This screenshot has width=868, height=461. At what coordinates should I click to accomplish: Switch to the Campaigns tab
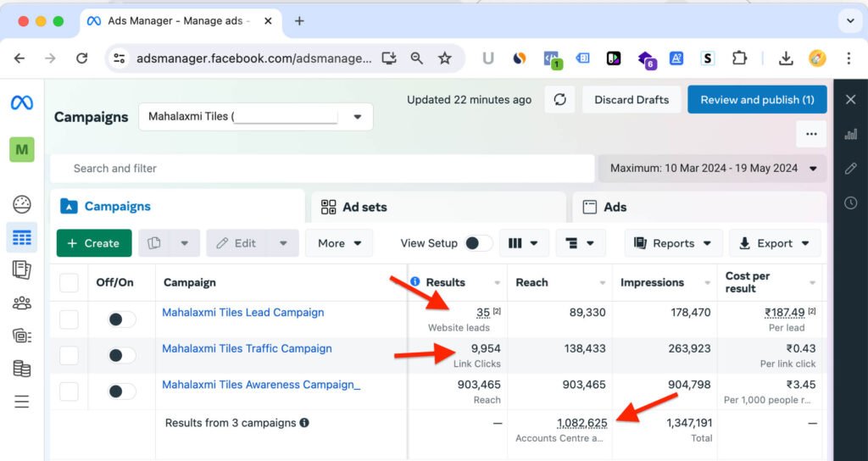click(x=177, y=207)
